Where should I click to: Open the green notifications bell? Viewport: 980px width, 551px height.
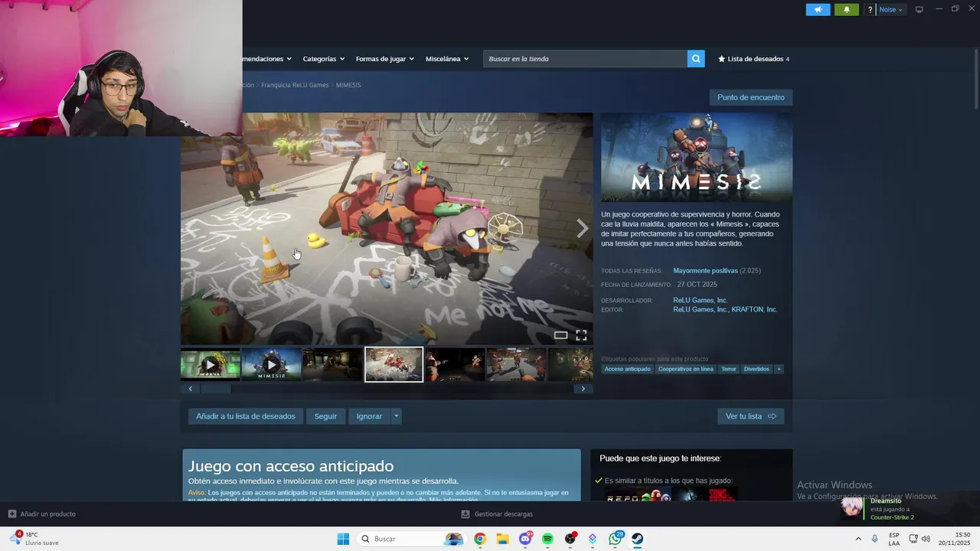click(846, 10)
